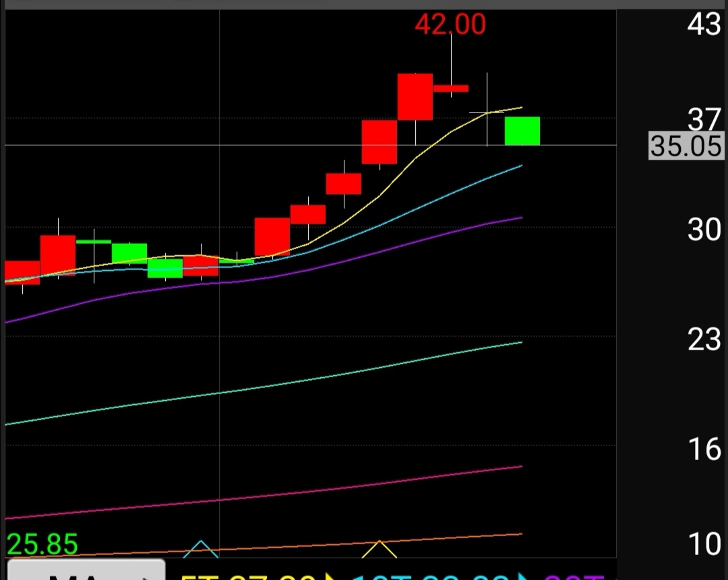
Task: Select the tall red candle left of 42.00 candle
Action: (415, 97)
